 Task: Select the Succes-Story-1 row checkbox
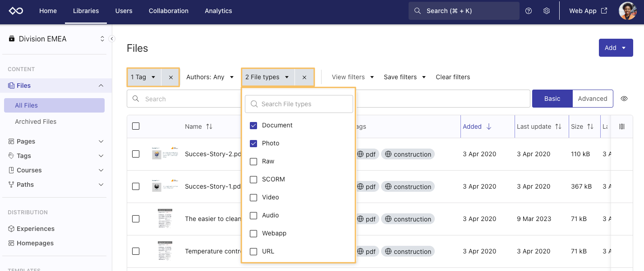click(x=136, y=186)
